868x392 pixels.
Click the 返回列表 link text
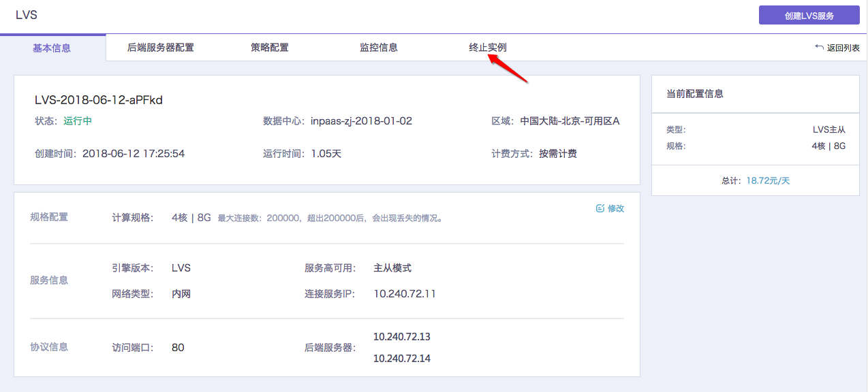pos(843,48)
